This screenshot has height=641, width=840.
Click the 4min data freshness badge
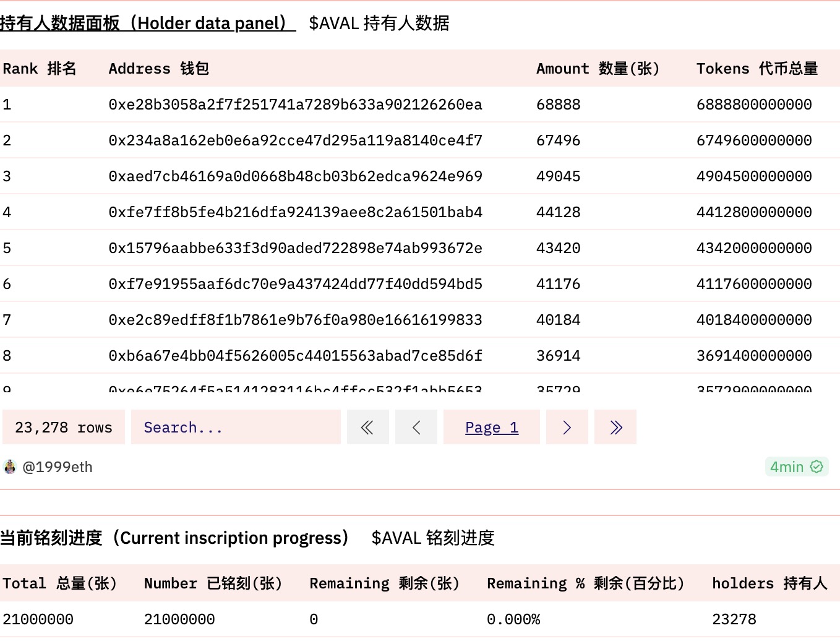pos(797,467)
